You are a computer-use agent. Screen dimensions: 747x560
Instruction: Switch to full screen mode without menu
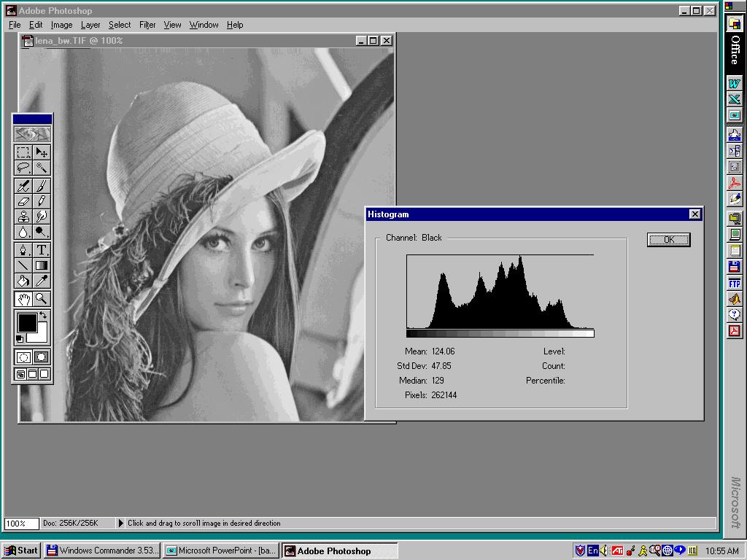click(44, 374)
